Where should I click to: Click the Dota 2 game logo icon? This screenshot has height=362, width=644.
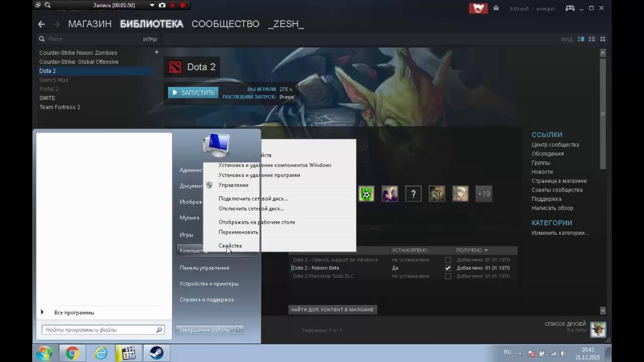pos(175,67)
